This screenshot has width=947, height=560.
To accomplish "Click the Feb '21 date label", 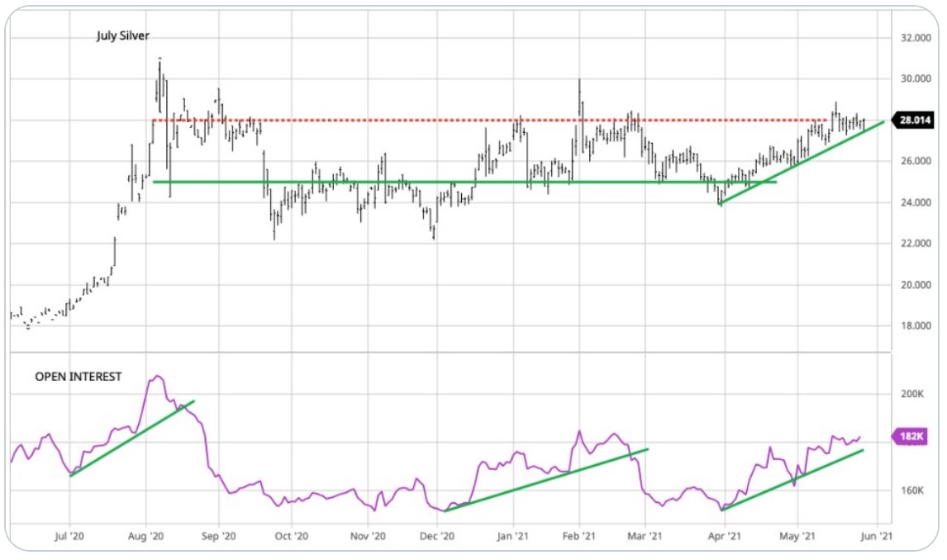I will 578,536.
